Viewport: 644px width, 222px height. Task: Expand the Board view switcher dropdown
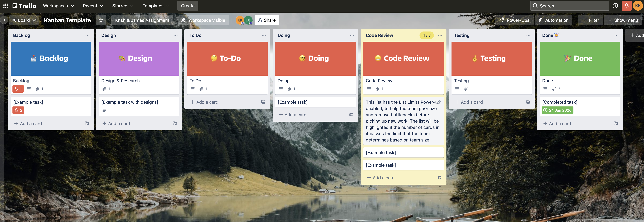click(24, 20)
